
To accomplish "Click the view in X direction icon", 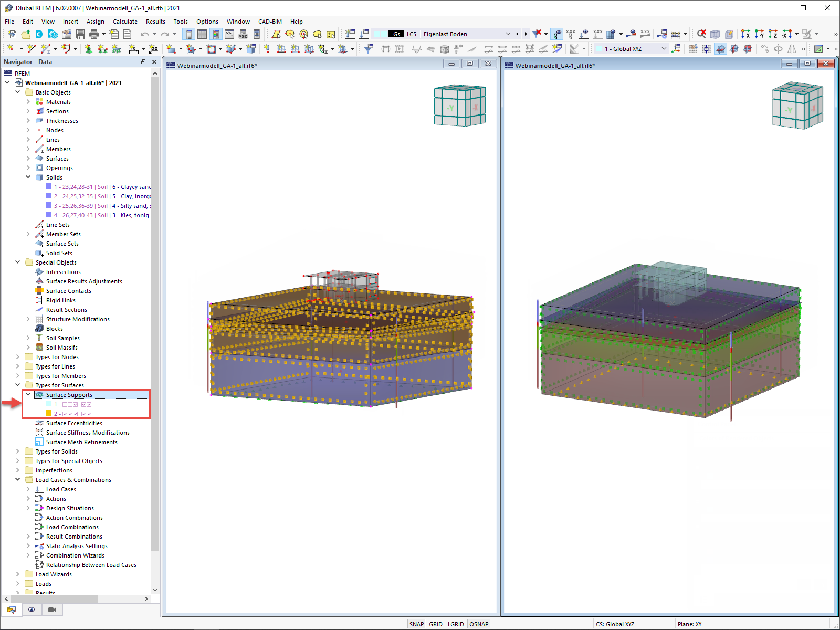I will pyautogui.click(x=745, y=34).
